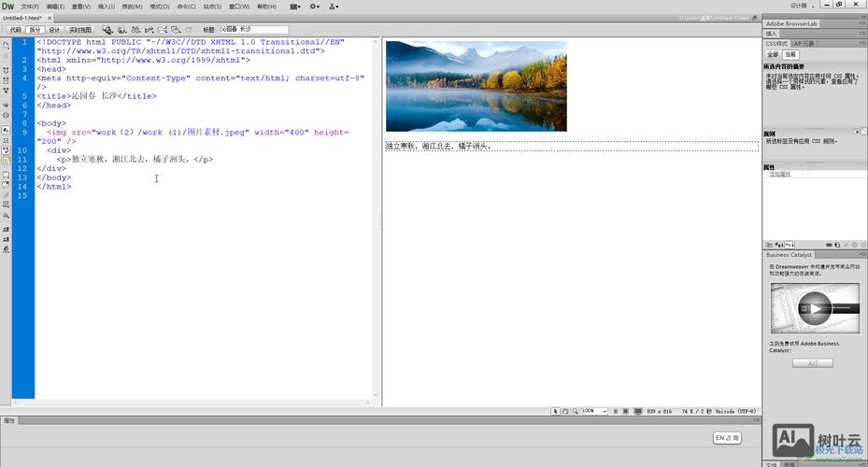Click the title tag line in code view
Screen dimensions: 868x467
pyautogui.click(x=97, y=96)
